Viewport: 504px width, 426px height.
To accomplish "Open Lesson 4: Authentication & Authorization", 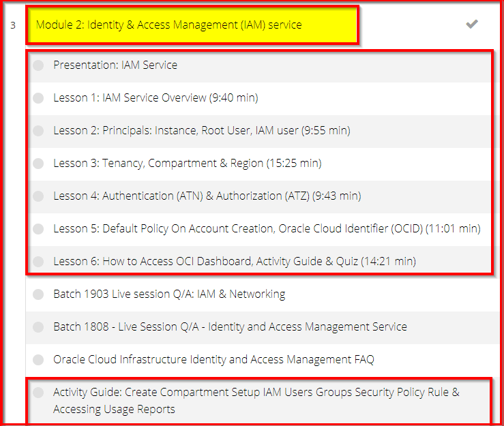I will (207, 196).
